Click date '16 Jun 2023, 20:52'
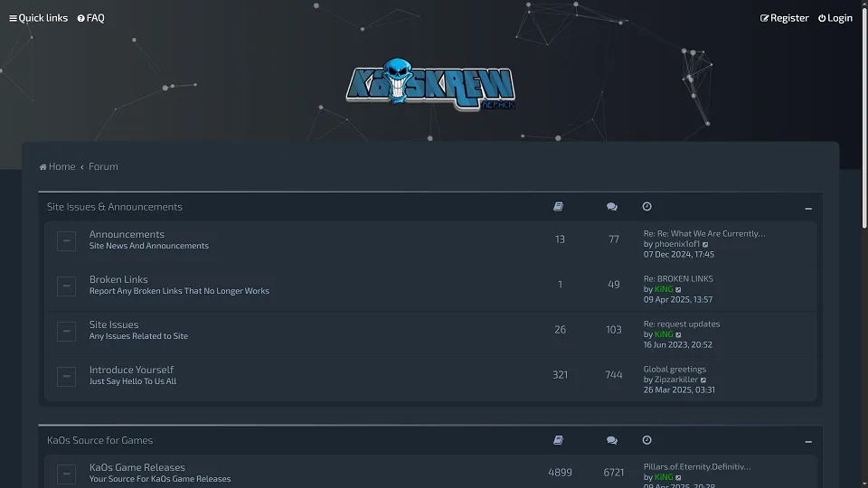The image size is (868, 488). 677,344
